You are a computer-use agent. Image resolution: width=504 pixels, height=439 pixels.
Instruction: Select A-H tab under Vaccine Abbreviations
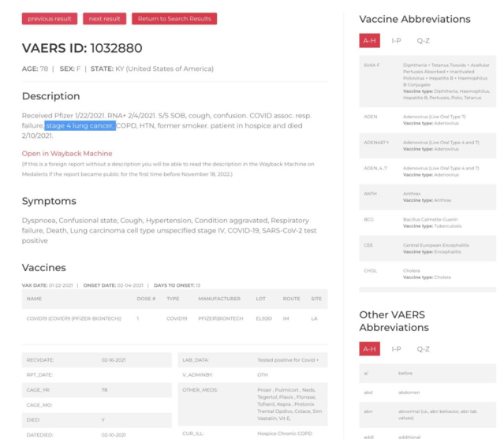[x=369, y=40]
